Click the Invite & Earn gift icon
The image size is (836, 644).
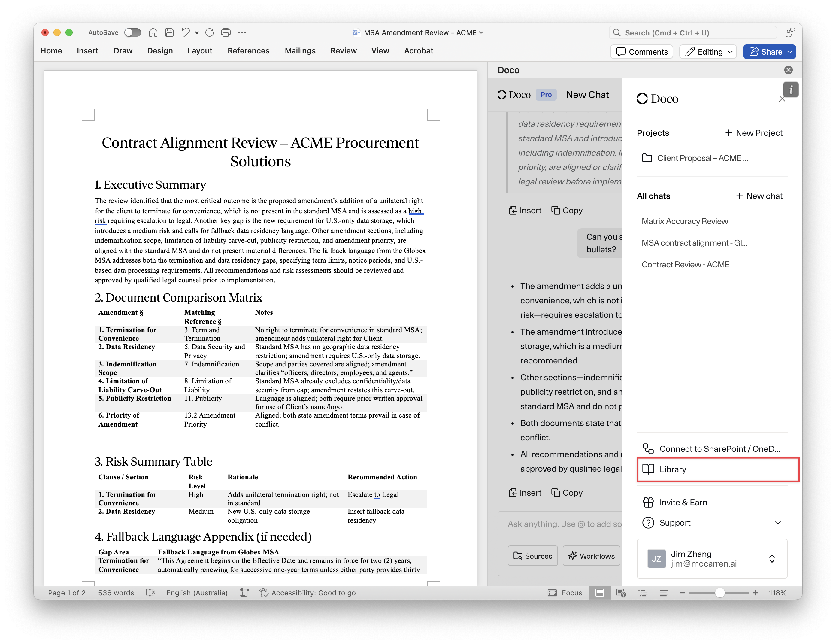pos(648,502)
